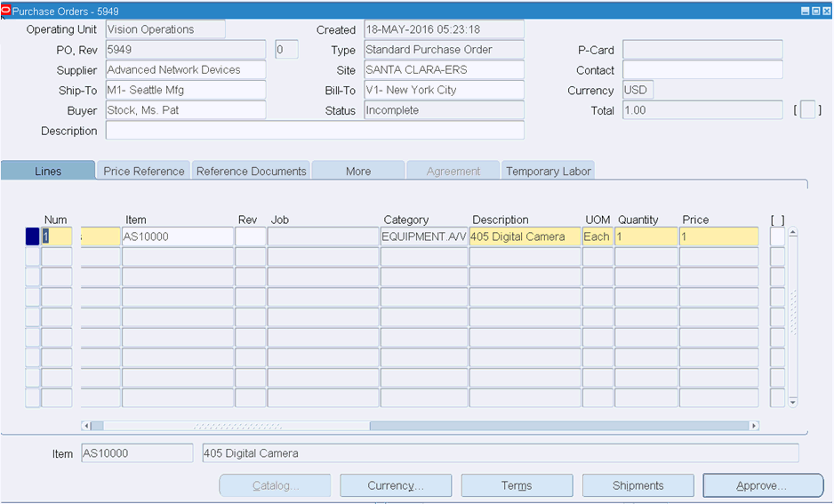Screen dimensions: 834x504
Task: Click the Rev field showing 0
Action: coord(286,50)
